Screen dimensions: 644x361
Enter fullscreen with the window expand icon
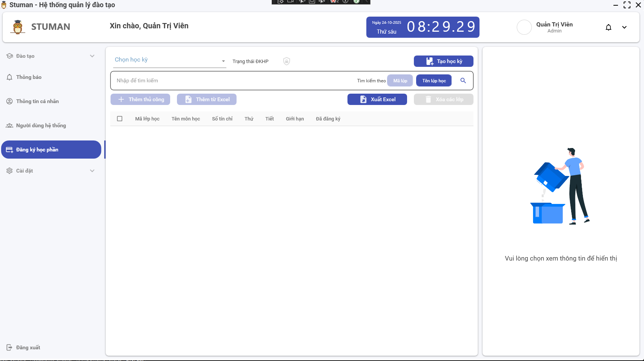[x=627, y=5]
